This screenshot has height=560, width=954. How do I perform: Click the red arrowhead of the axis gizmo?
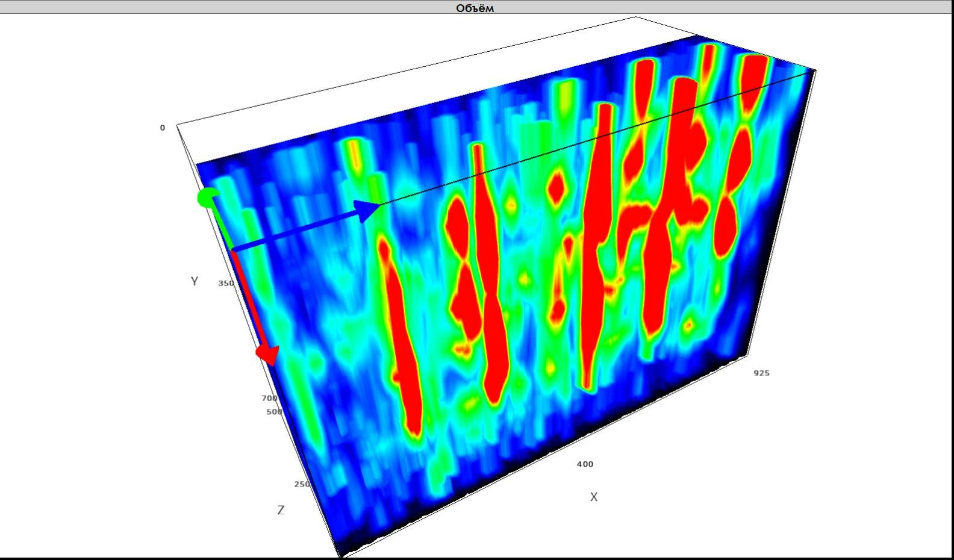click(267, 355)
